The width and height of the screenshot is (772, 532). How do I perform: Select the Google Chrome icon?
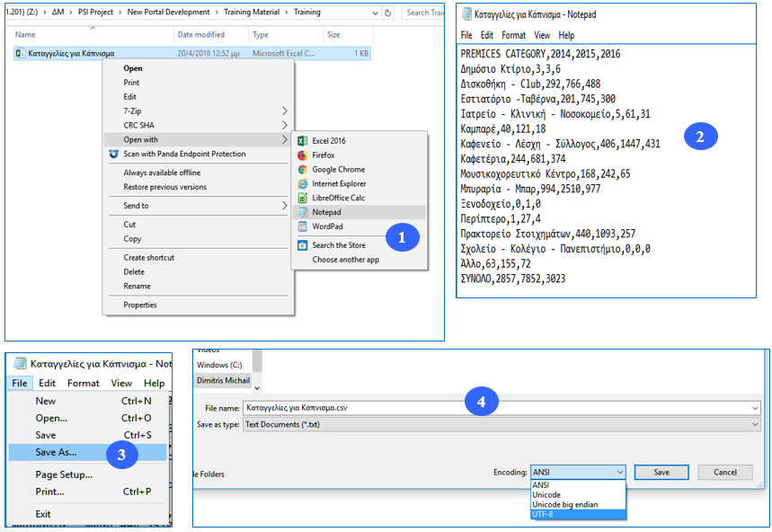[303, 169]
